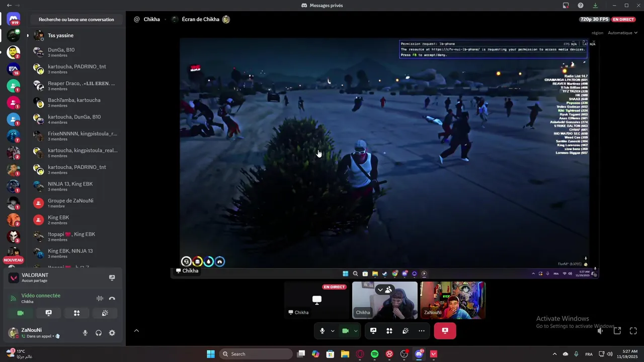Open Discord help question icon
644x362 pixels.
[x=581, y=5]
